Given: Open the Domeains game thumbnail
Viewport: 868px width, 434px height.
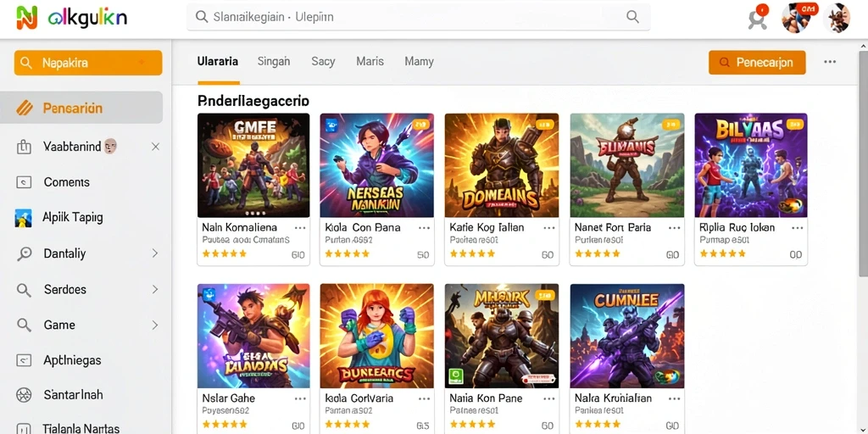Looking at the screenshot, I should click(502, 165).
